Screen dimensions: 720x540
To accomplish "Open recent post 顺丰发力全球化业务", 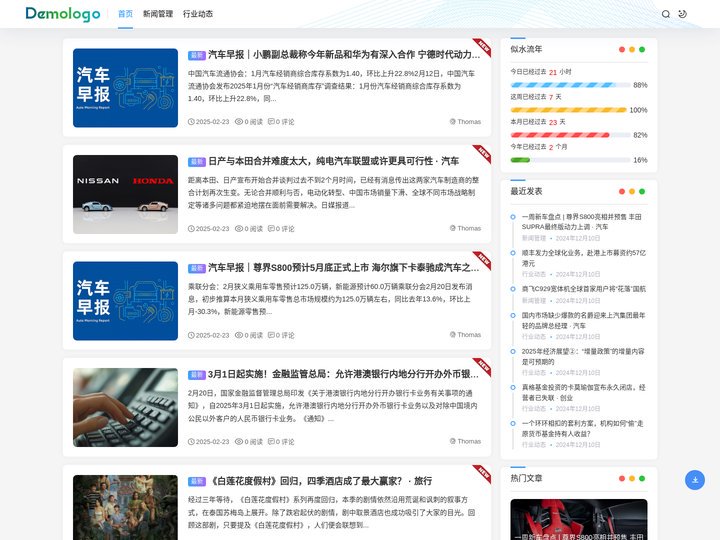I will pyautogui.click(x=584, y=258).
